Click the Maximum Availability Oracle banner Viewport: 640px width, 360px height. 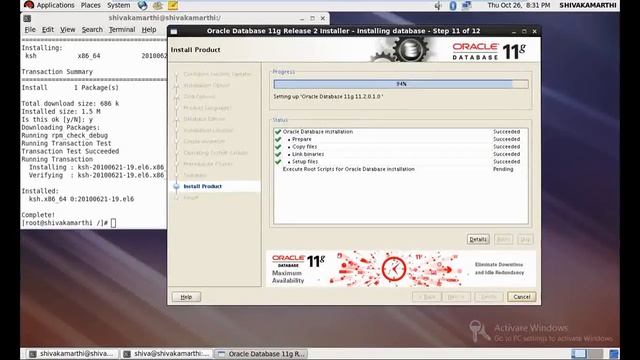400,269
